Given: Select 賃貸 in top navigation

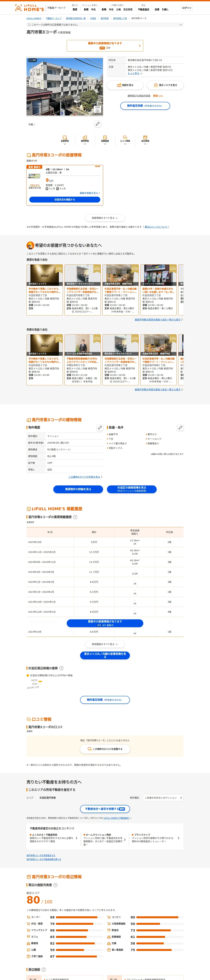Looking at the screenshot, I should click(75, 9).
